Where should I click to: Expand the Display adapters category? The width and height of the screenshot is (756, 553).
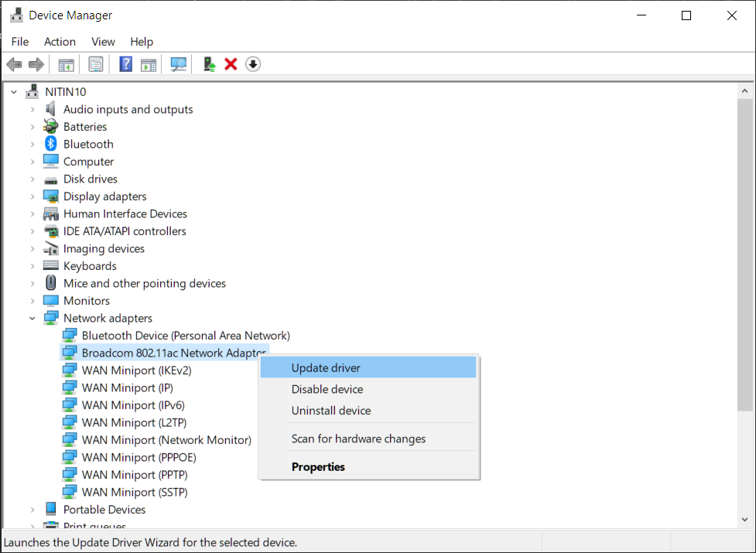pyautogui.click(x=32, y=196)
